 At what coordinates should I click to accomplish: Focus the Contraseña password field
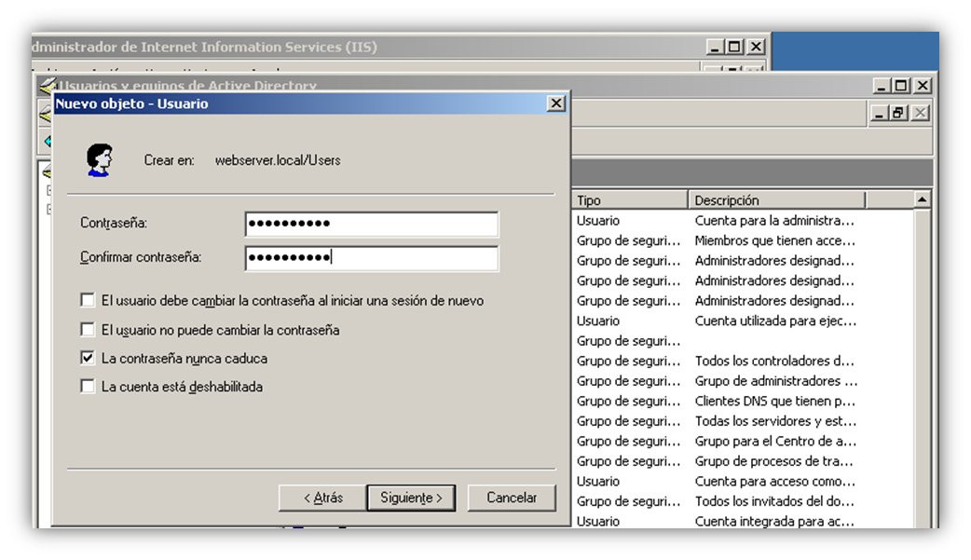pyautogui.click(x=372, y=224)
